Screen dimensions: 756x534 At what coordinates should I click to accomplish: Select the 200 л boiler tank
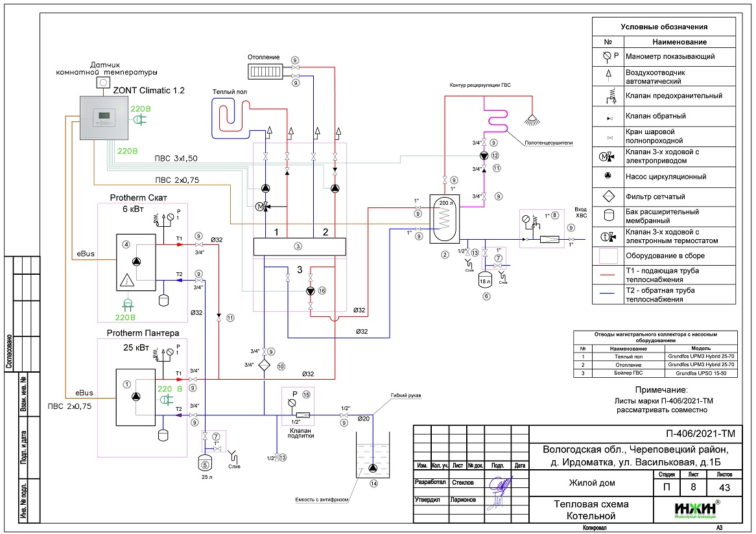click(445, 220)
